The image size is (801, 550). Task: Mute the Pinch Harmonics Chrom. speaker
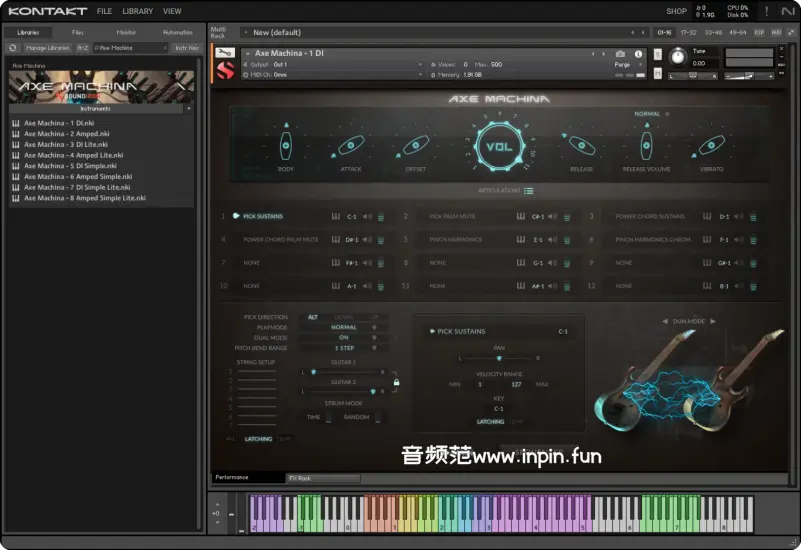click(x=739, y=240)
